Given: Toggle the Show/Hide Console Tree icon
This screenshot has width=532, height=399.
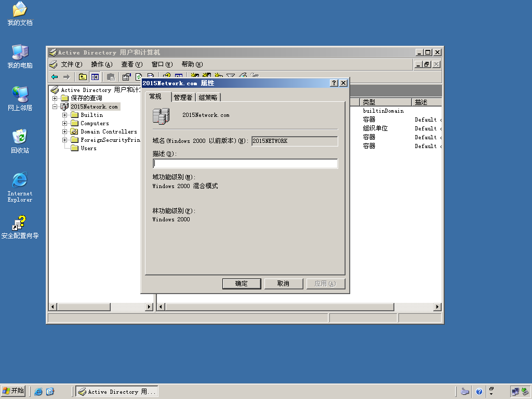Looking at the screenshot, I should 95,77.
